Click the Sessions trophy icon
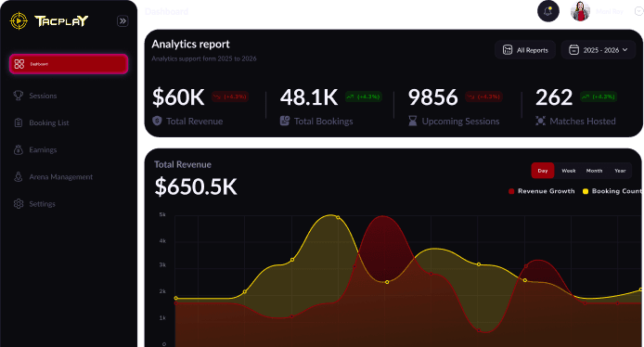 (x=18, y=96)
